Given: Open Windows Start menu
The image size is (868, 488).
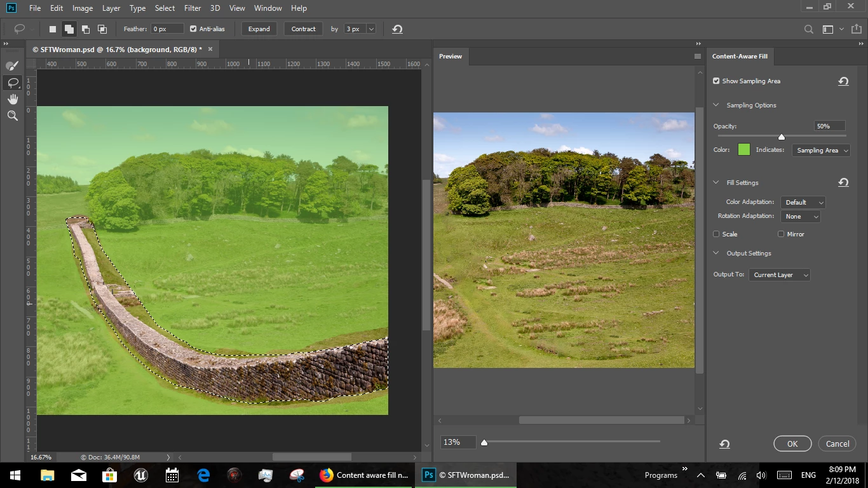Looking at the screenshot, I should (x=15, y=475).
